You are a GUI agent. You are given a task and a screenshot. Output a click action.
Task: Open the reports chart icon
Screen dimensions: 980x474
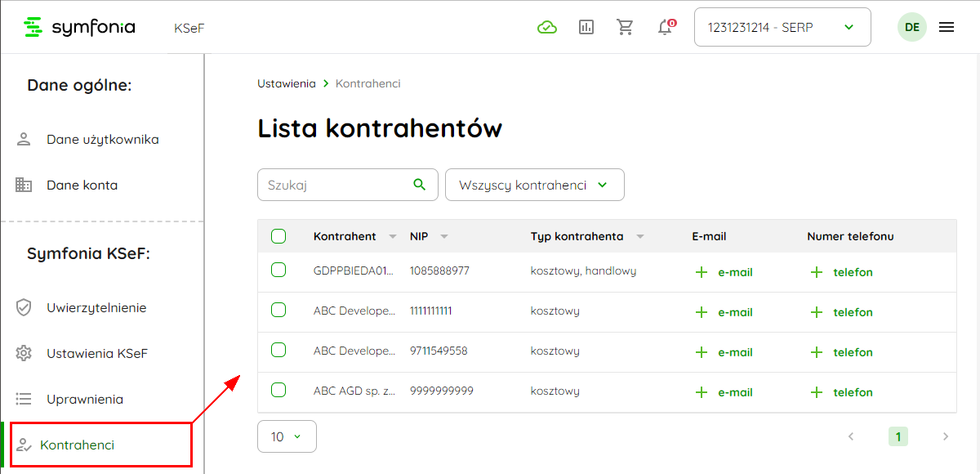coord(586,27)
